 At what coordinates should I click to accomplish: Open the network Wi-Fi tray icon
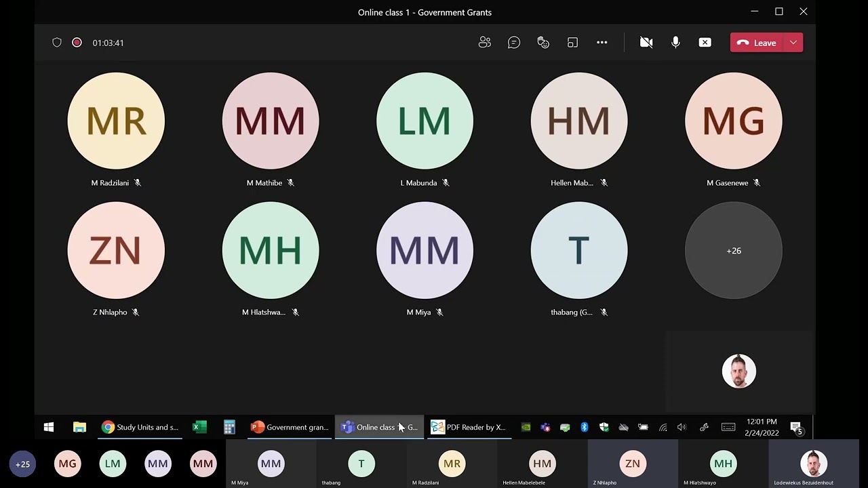click(663, 427)
